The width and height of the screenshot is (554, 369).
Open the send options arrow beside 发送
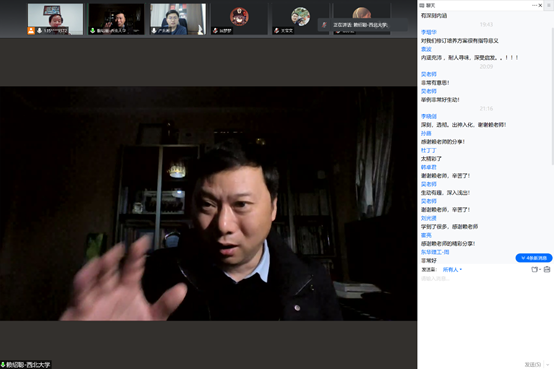coord(548,364)
